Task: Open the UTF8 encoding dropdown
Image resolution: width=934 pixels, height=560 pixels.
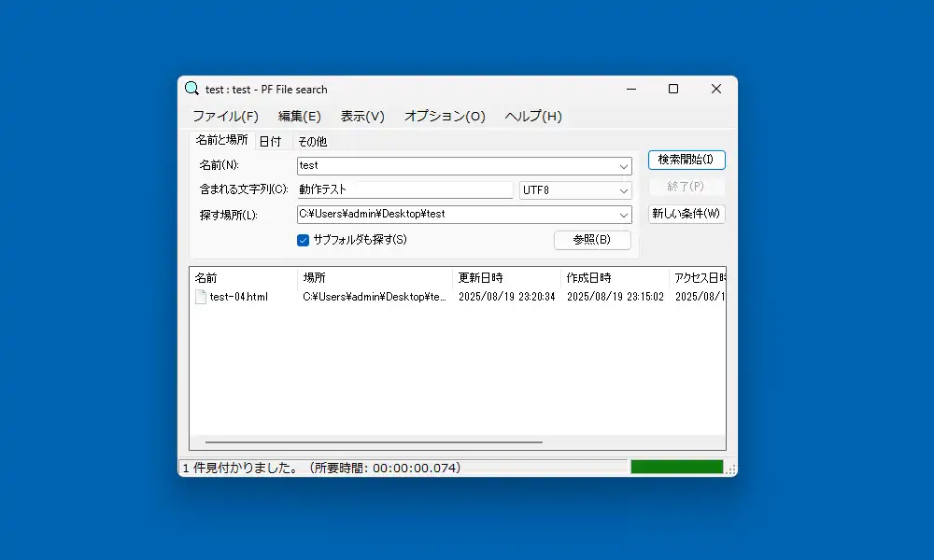Action: (625, 189)
